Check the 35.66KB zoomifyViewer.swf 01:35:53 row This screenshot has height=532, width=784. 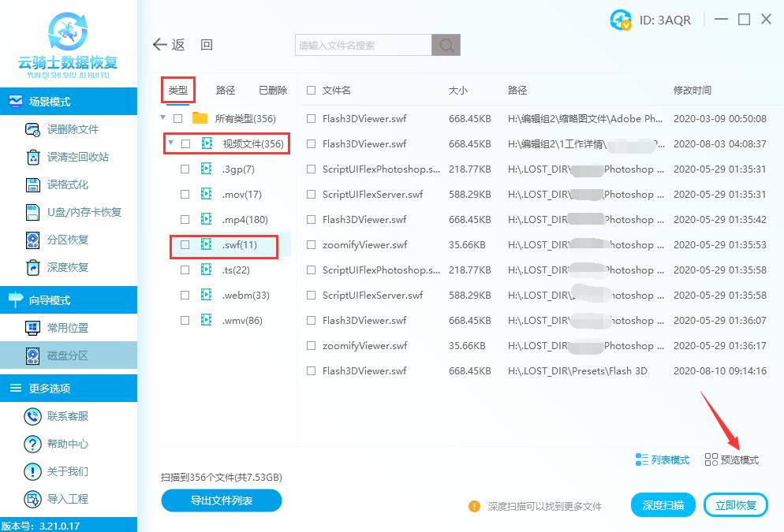pyautogui.click(x=311, y=245)
